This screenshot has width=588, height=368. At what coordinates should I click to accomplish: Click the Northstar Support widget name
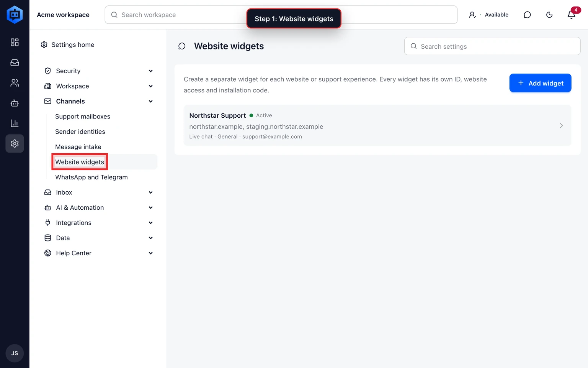click(217, 115)
